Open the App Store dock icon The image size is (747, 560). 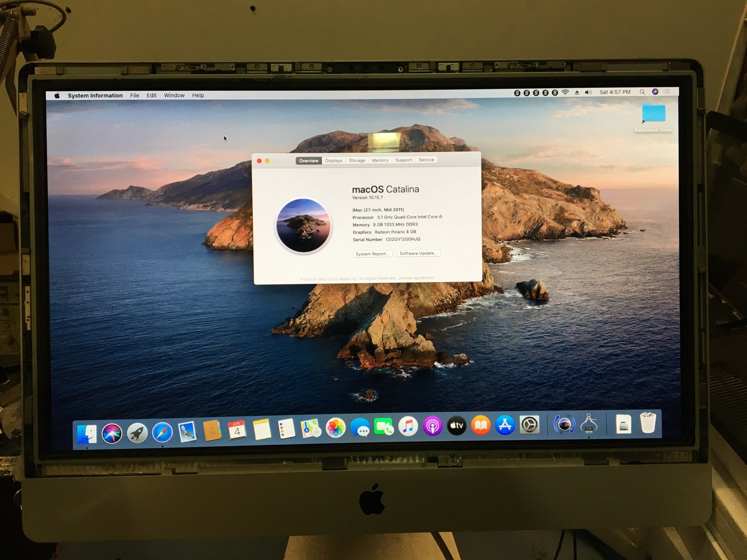505,424
